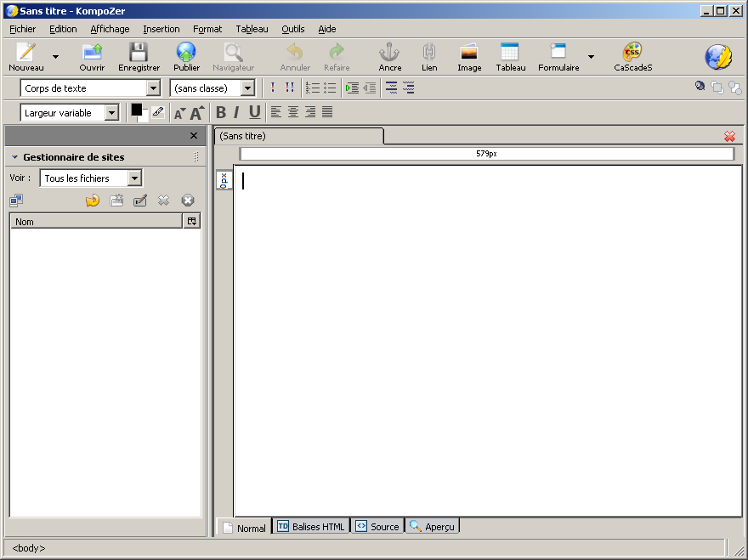Close the document tab with the red X
Viewport: 748px width, 560px height.
click(729, 137)
